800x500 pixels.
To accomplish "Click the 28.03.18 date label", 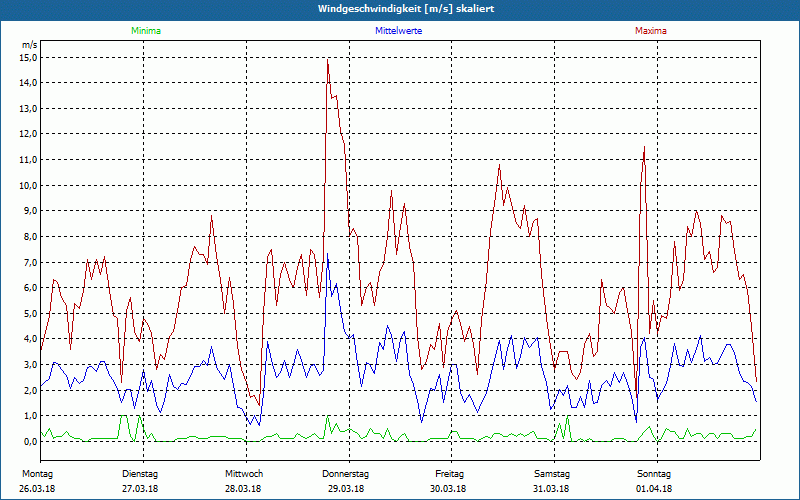I will coord(243,489).
